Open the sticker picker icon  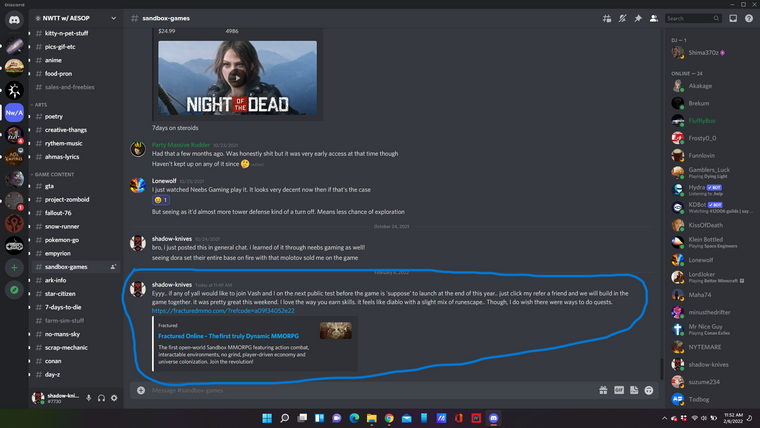click(634, 390)
